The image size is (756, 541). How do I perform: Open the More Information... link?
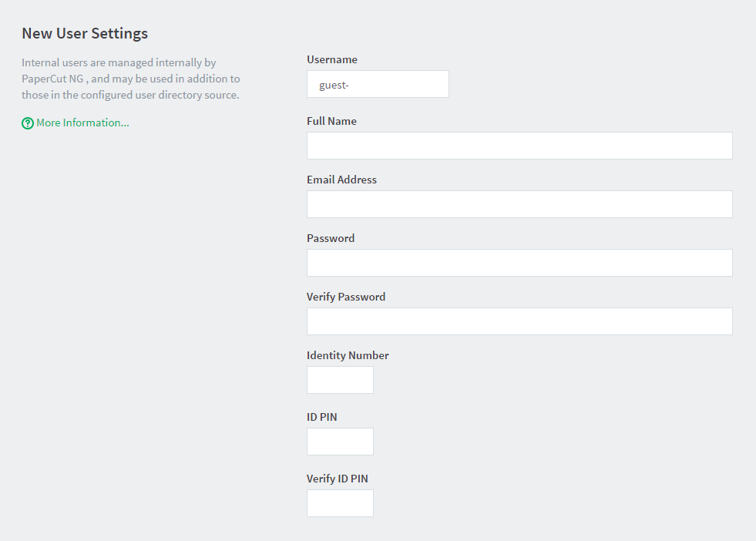(x=82, y=123)
